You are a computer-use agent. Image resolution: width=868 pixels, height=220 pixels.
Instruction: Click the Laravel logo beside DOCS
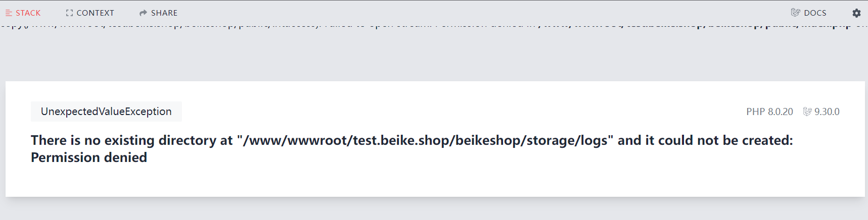(795, 13)
